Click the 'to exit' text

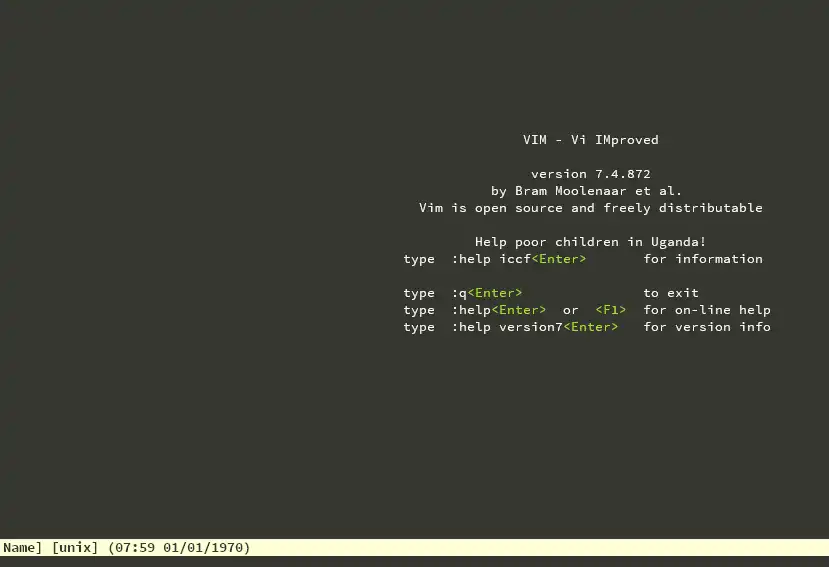click(x=671, y=293)
